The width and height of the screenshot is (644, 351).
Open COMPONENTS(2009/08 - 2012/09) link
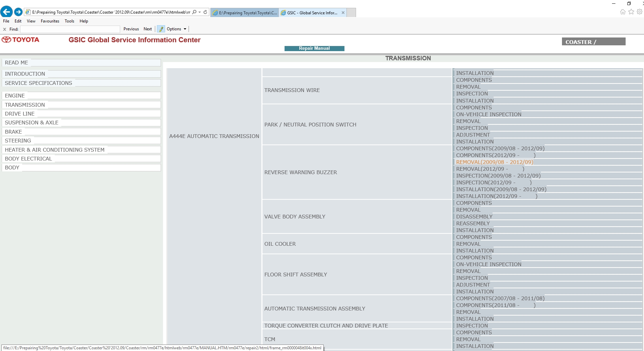point(500,149)
